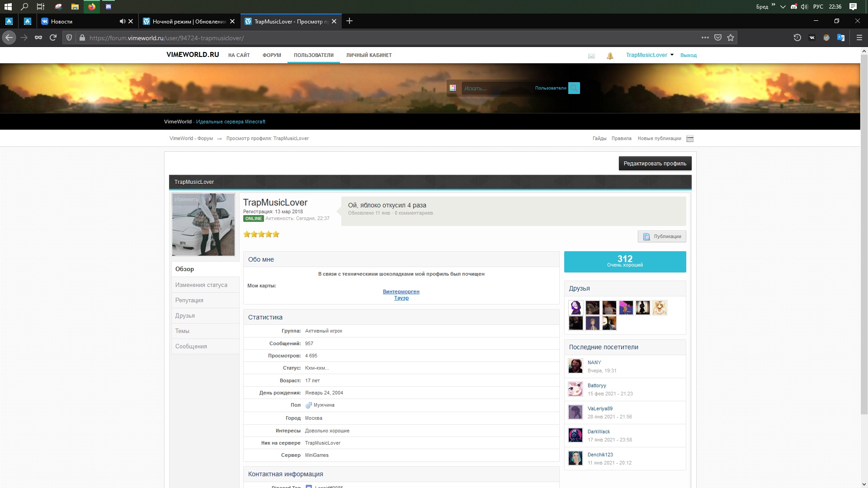
Task: Open Windows taskbar search
Action: (24, 6)
